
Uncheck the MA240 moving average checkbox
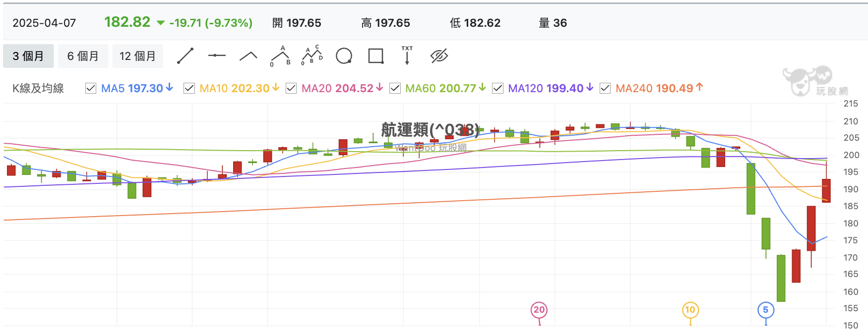coord(605,88)
